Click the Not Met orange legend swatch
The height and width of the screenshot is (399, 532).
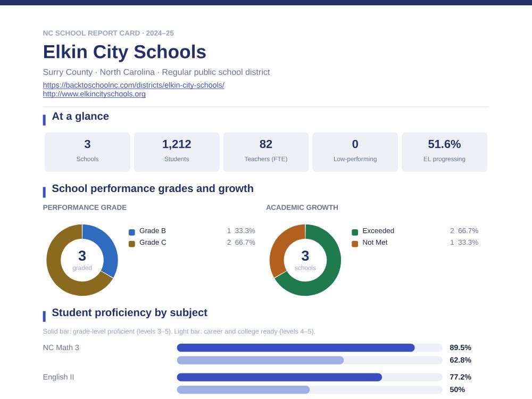tap(355, 244)
